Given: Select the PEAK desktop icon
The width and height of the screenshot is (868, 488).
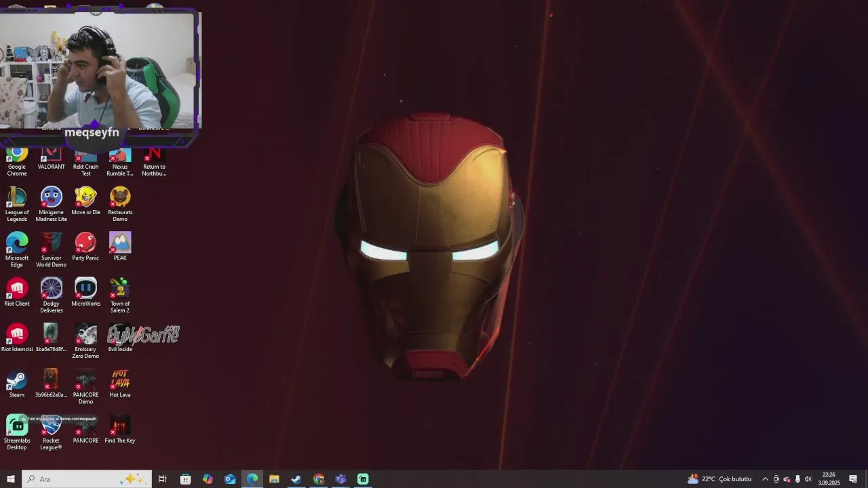Looking at the screenshot, I should click(120, 247).
